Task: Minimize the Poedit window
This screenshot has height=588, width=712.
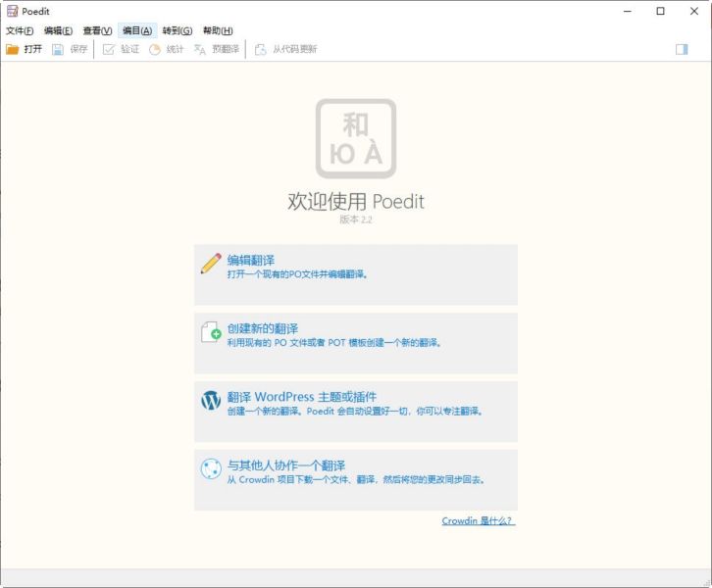Action: point(628,12)
